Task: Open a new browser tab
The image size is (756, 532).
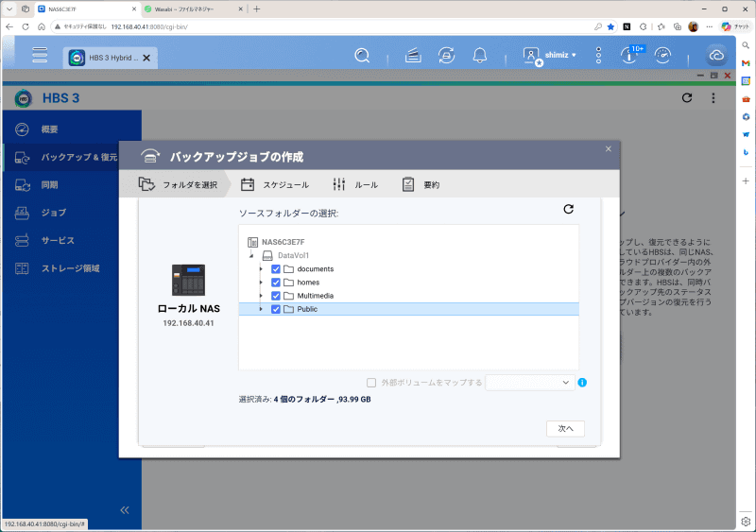Action: coord(256,9)
